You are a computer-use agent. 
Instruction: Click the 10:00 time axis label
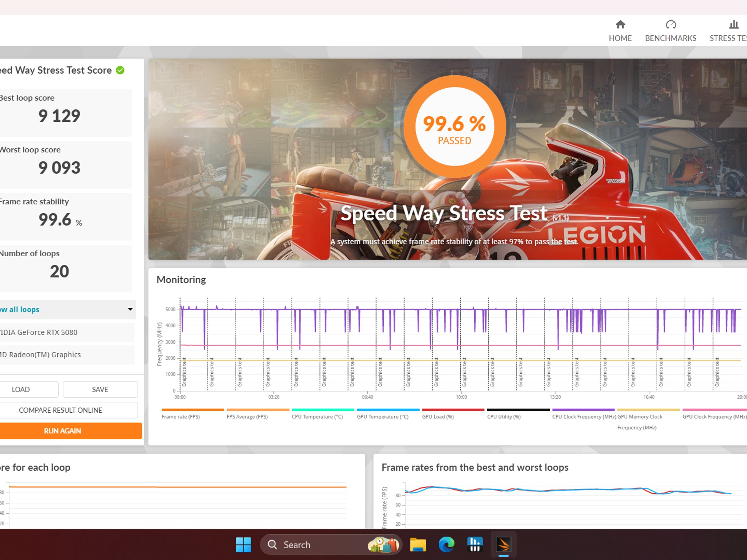[461, 397]
